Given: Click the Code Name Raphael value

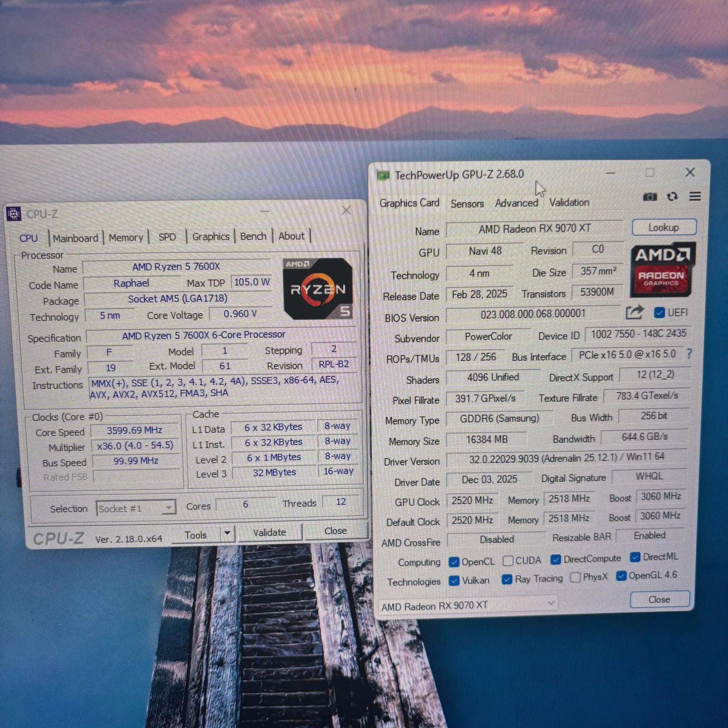Looking at the screenshot, I should pos(132,283).
